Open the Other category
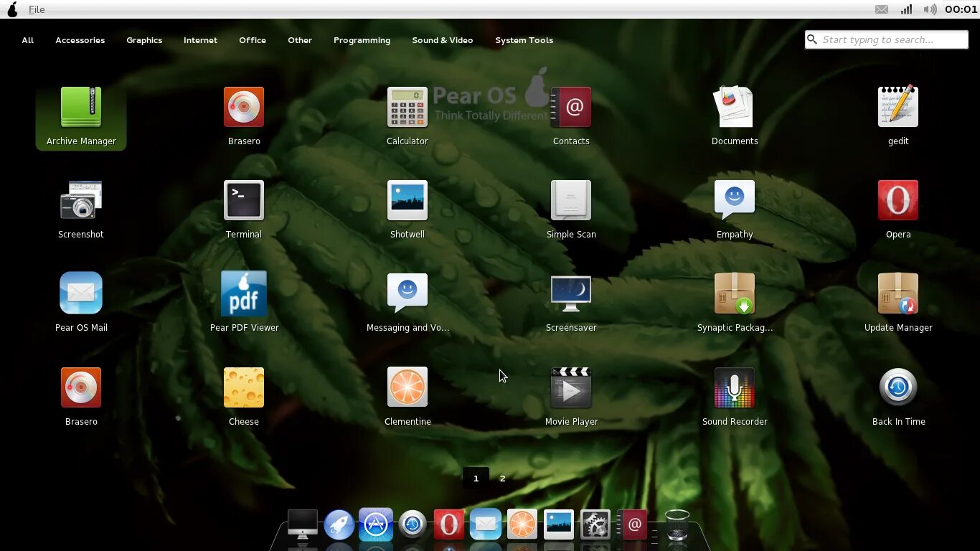 300,40
